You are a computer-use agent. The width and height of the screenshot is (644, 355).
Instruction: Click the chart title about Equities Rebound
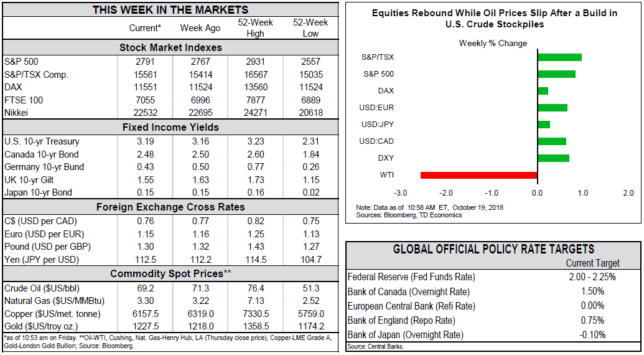(x=494, y=19)
